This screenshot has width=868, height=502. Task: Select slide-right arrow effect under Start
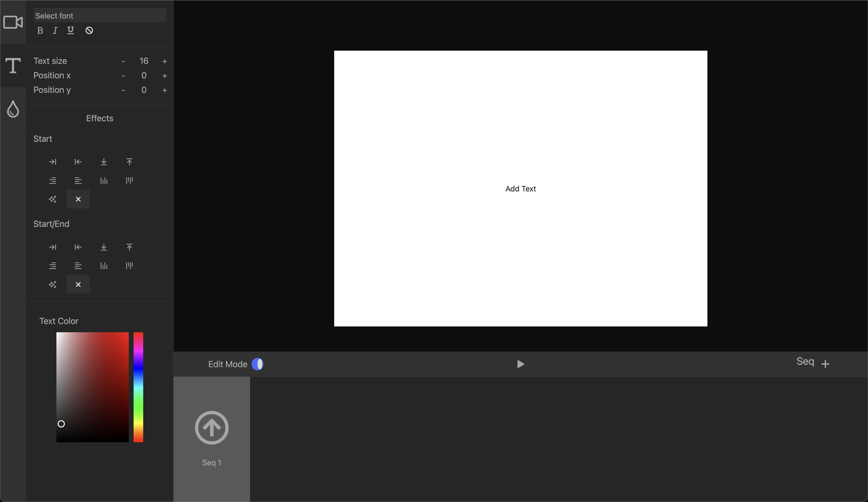pyautogui.click(x=52, y=162)
